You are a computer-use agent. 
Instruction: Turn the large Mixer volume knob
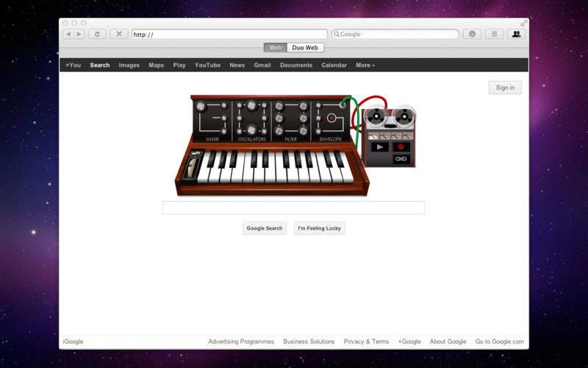tap(201, 107)
